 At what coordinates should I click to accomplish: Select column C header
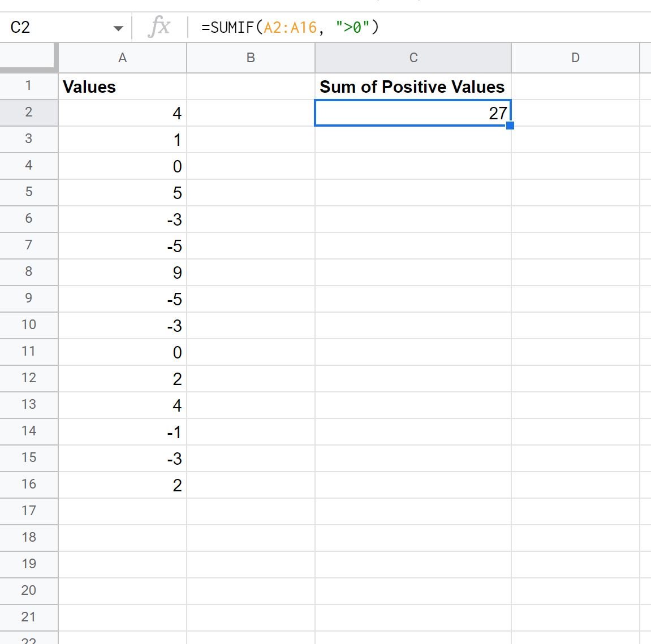[413, 58]
